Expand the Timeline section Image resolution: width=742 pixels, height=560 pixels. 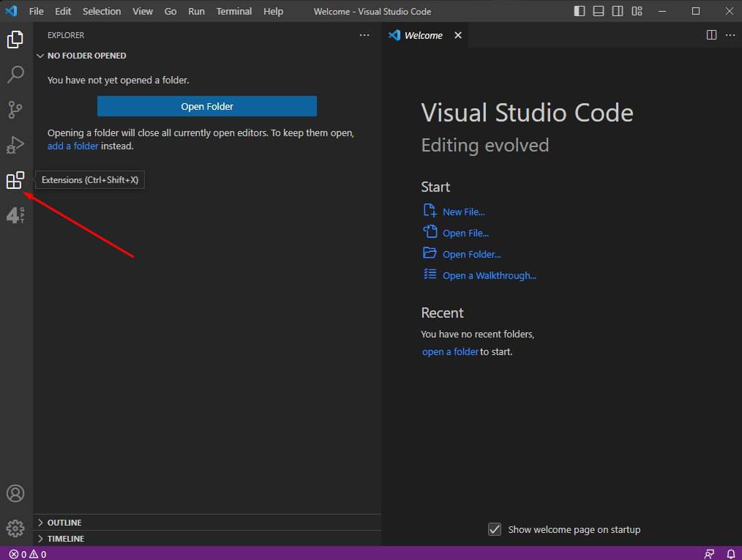40,539
